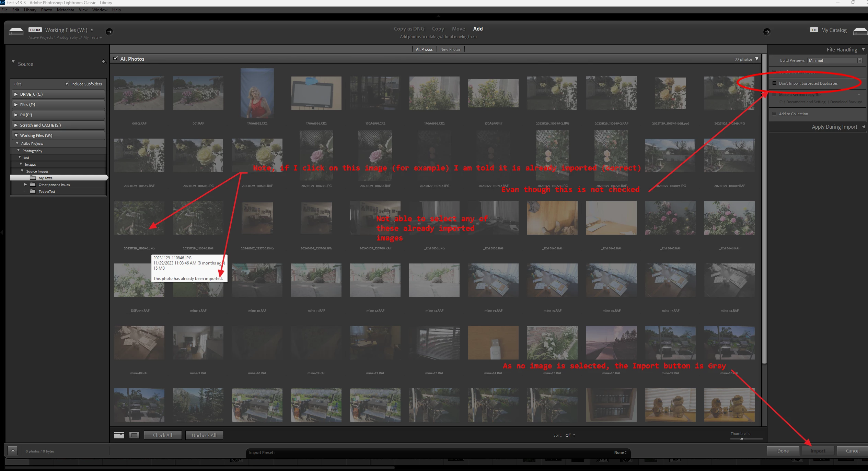
Task: Click the destination arrow icon near My Catalog
Action: tap(766, 32)
